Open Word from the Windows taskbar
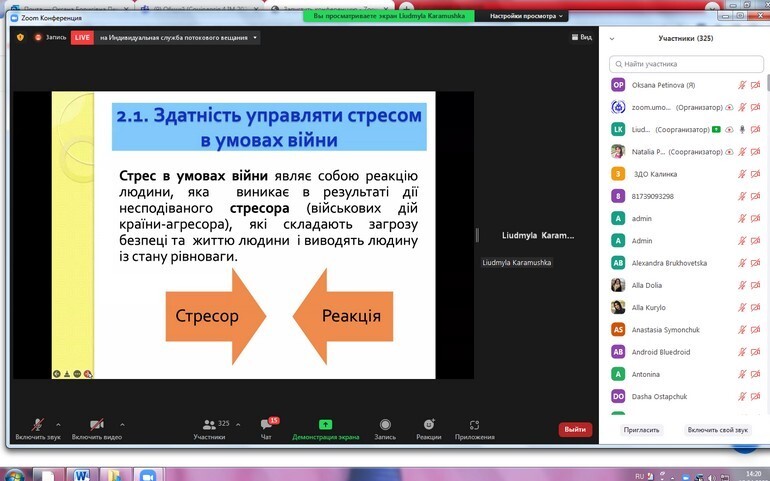This screenshot has height=481, width=770. coord(82,473)
